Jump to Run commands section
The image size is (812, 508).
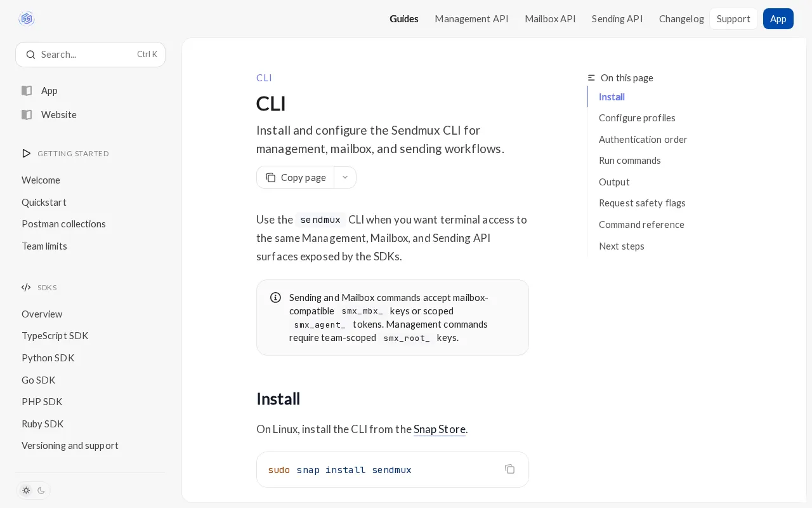[x=630, y=161]
